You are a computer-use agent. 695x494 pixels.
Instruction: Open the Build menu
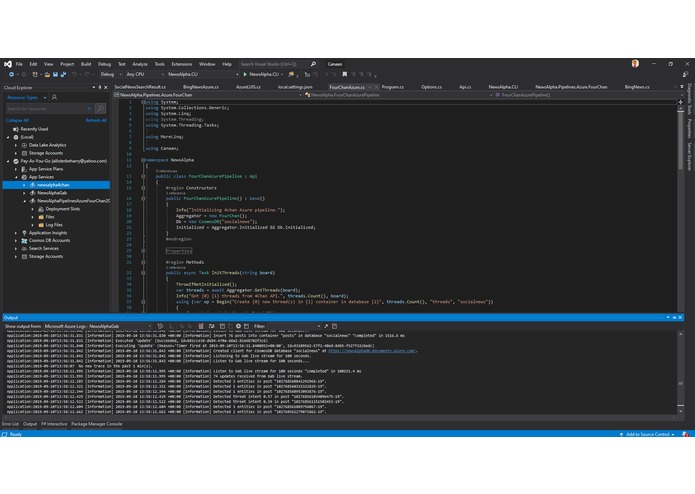pyautogui.click(x=86, y=64)
